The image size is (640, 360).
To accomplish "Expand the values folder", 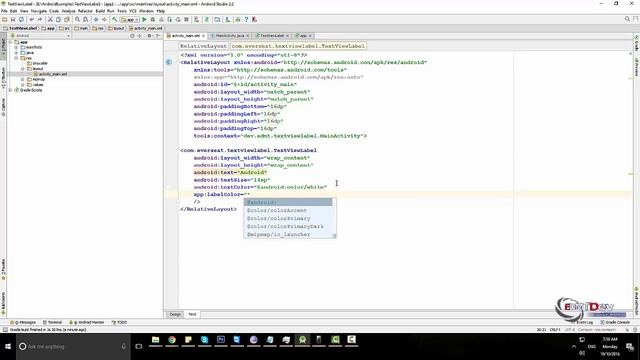I will point(23,84).
